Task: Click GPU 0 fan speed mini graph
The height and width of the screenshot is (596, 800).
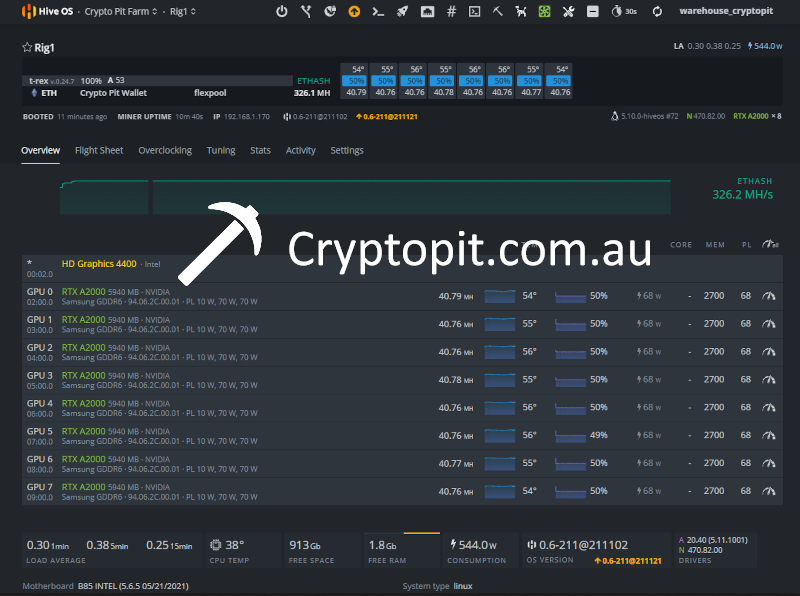Action: coord(570,296)
